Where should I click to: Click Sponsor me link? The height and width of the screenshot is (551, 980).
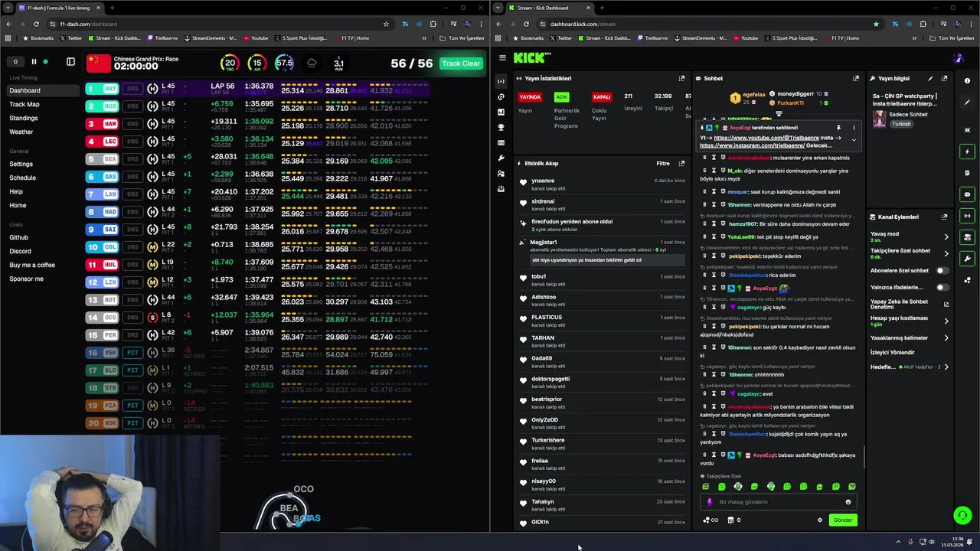(x=26, y=279)
